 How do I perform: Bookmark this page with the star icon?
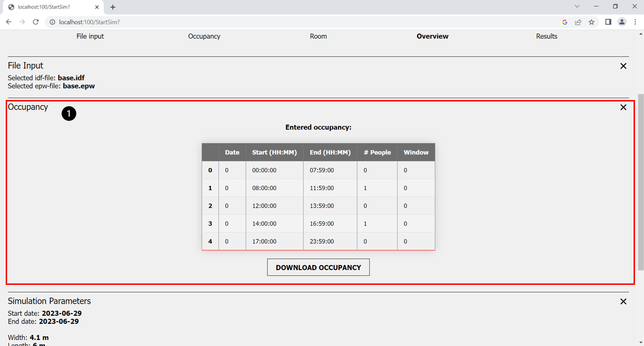coord(591,22)
